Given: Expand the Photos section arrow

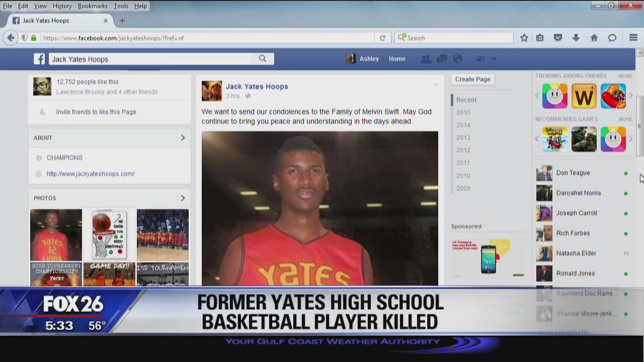Looking at the screenshot, I should [183, 198].
